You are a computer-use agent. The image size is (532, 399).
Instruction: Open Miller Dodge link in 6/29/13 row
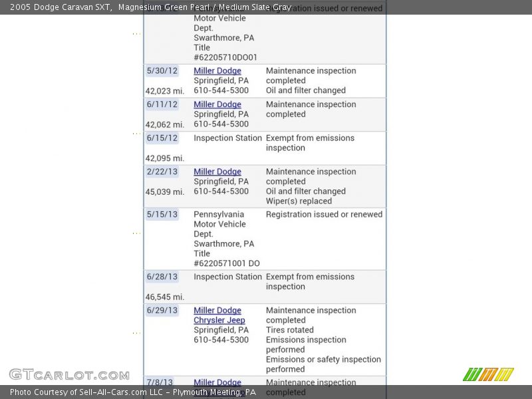[x=217, y=310]
